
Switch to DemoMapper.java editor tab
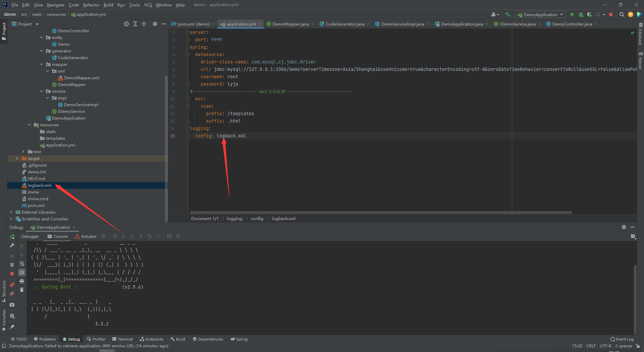point(290,24)
